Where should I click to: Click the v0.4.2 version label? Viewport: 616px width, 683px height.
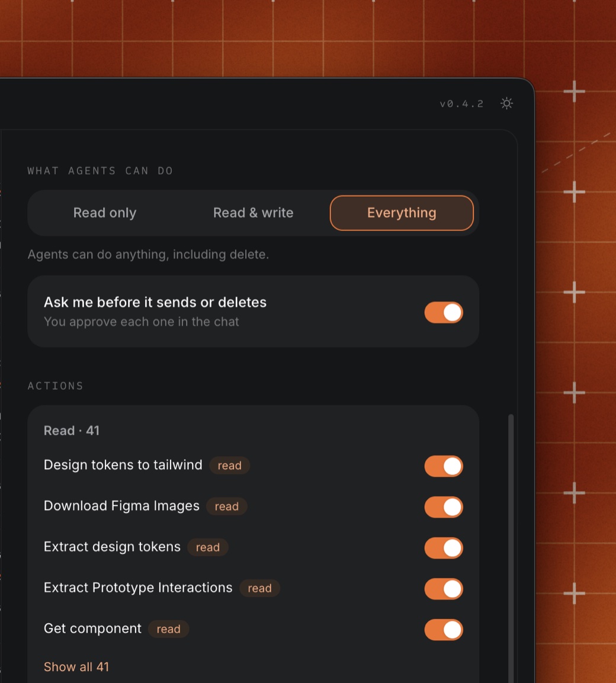click(x=461, y=104)
